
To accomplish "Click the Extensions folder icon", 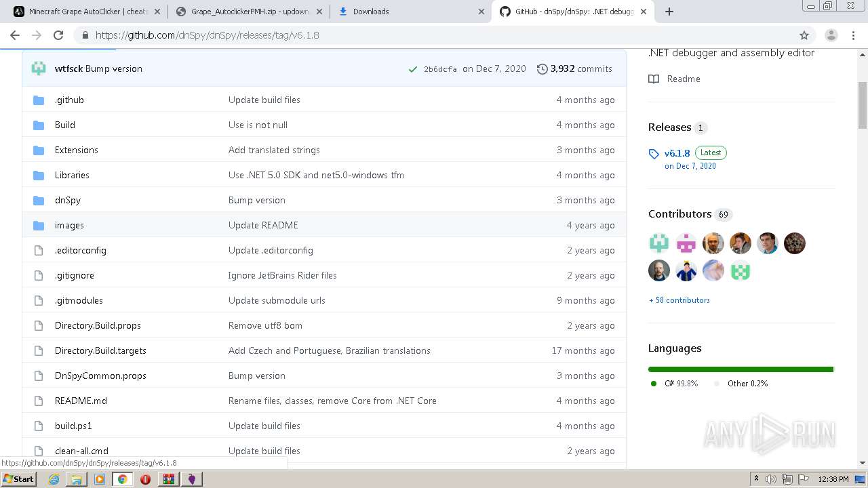I will pyautogui.click(x=39, y=150).
